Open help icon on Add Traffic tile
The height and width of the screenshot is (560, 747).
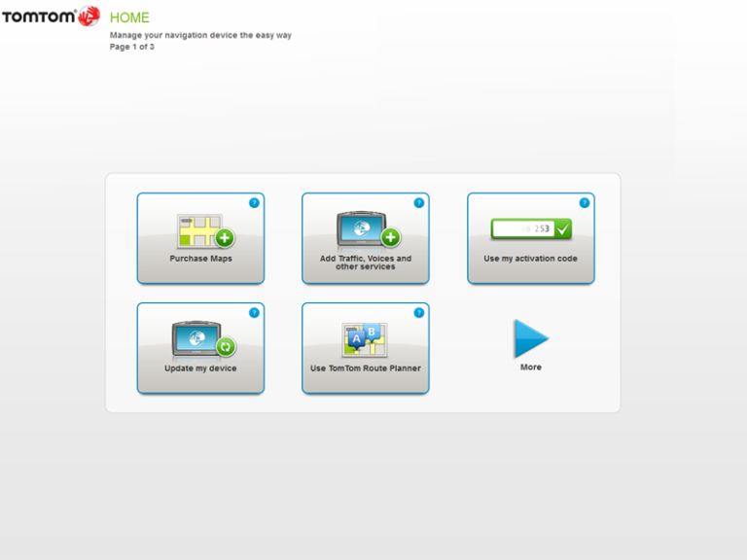[419, 203]
